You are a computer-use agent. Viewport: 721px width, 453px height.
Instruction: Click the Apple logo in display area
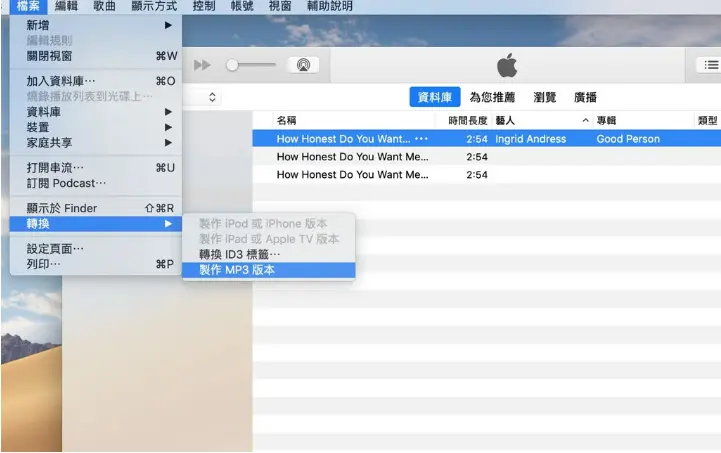tap(507, 65)
